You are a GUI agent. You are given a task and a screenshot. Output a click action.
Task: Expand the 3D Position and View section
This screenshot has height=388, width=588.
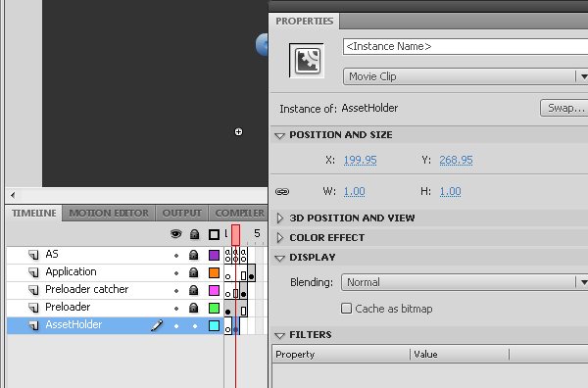click(x=279, y=218)
